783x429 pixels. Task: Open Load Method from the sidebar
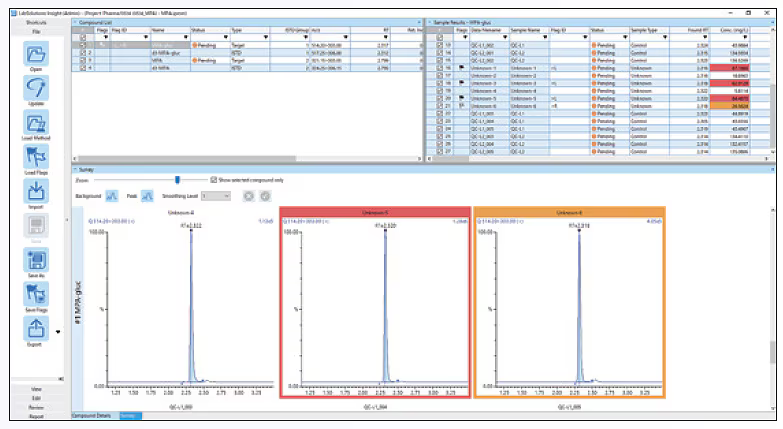pyautogui.click(x=36, y=124)
